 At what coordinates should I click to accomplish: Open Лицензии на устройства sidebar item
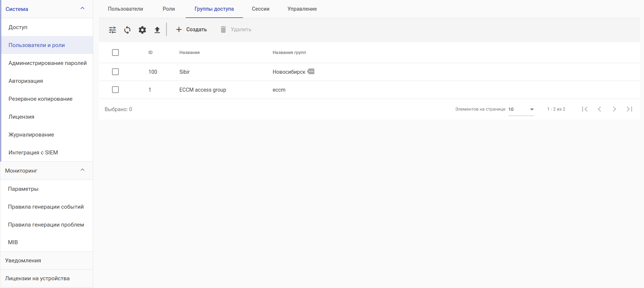[x=37, y=278]
